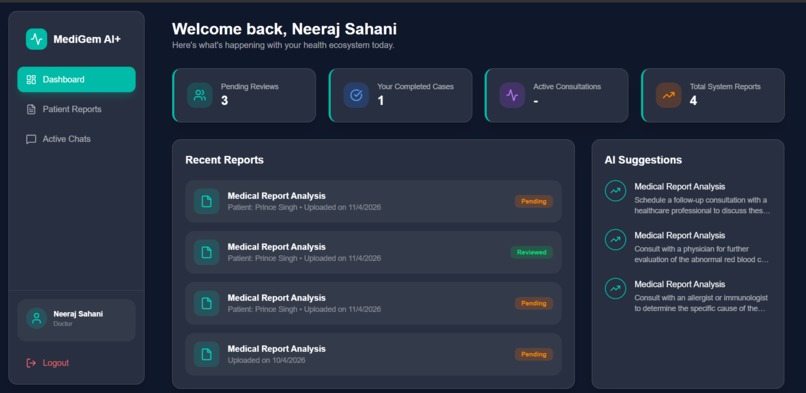Click the document icon of the 10/4/2026 report
806x393 pixels.
(207, 354)
